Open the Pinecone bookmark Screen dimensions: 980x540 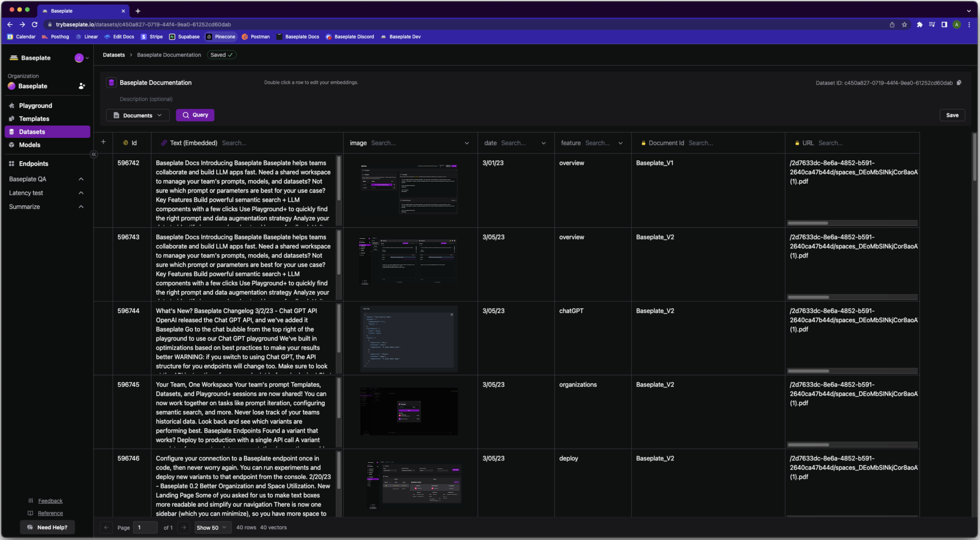tap(221, 37)
